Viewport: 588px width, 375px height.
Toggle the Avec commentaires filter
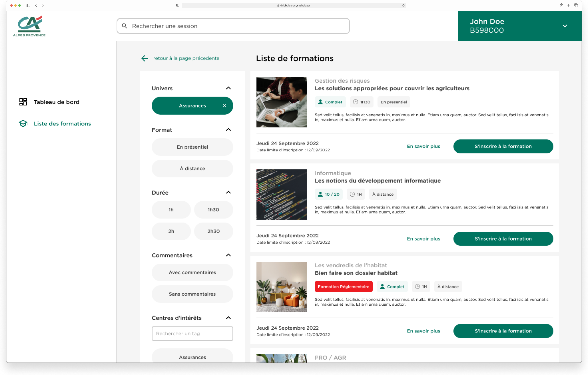(x=192, y=272)
